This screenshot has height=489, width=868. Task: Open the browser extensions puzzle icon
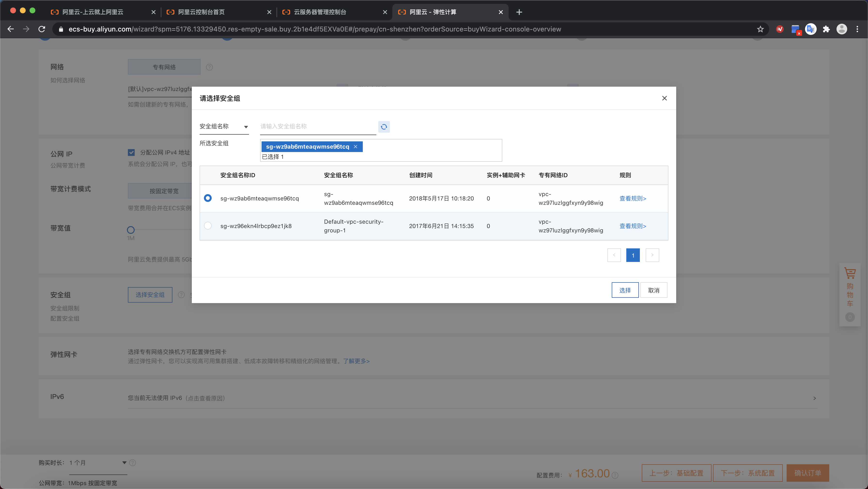(x=826, y=29)
